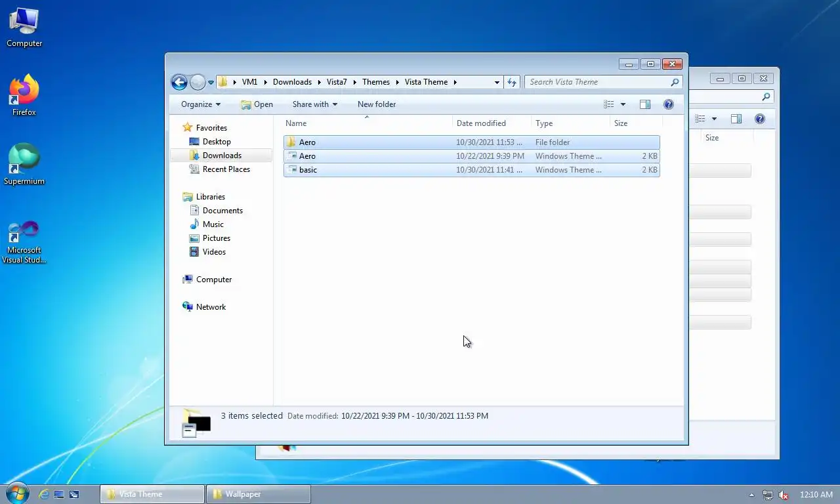Viewport: 840px width, 504px height.
Task: Sort files by the Date modified column
Action: click(x=492, y=123)
